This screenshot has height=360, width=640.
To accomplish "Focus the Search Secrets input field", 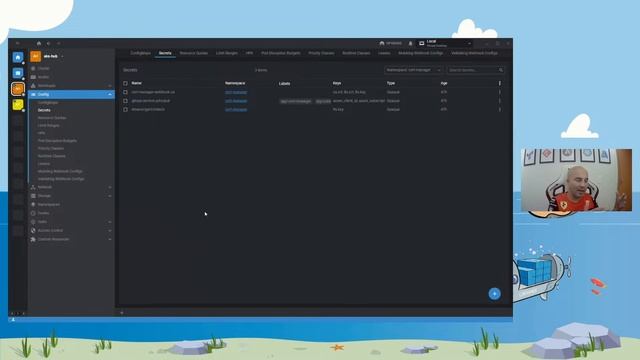I will [473, 70].
